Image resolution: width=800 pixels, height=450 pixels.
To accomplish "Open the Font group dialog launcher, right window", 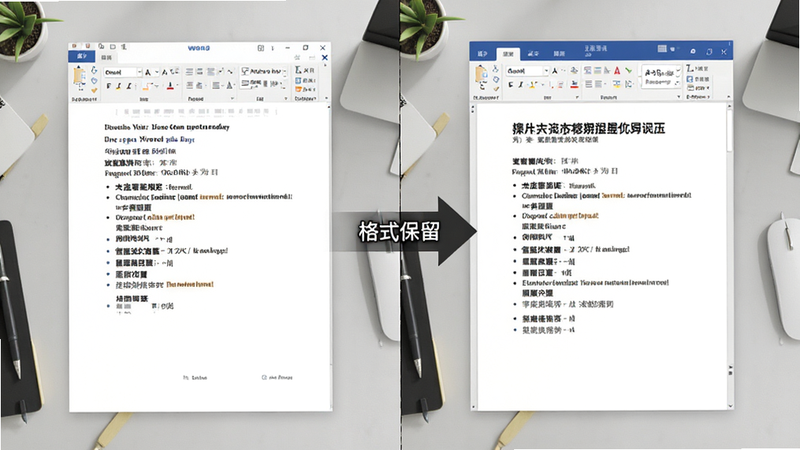I will click(x=577, y=97).
